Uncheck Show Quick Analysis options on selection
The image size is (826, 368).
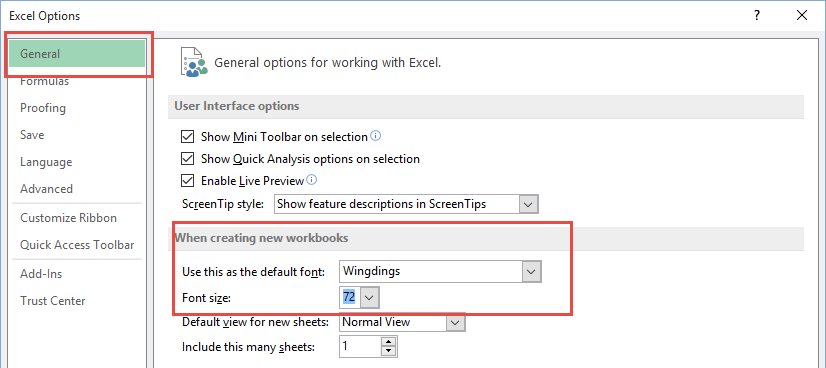pos(188,158)
